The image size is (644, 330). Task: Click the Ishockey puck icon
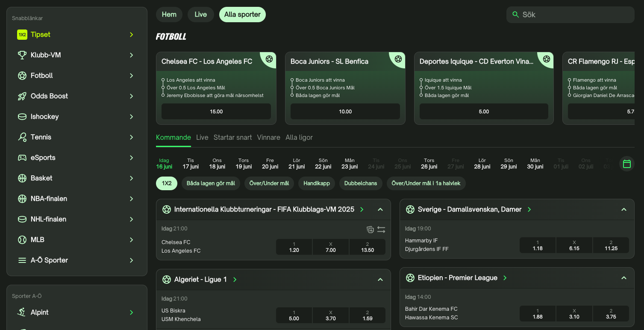[22, 117]
